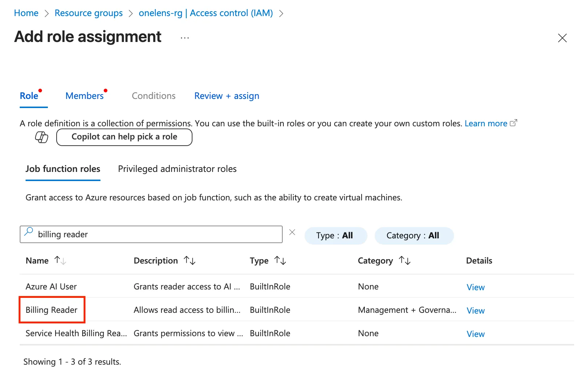Open the Learn more link
Viewport: 588px width, 384px height.
[486, 124]
